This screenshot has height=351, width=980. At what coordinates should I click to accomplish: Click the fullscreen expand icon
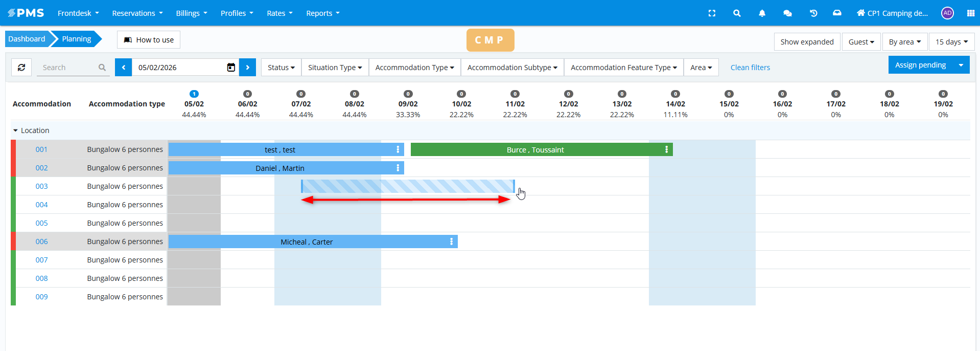click(x=712, y=13)
